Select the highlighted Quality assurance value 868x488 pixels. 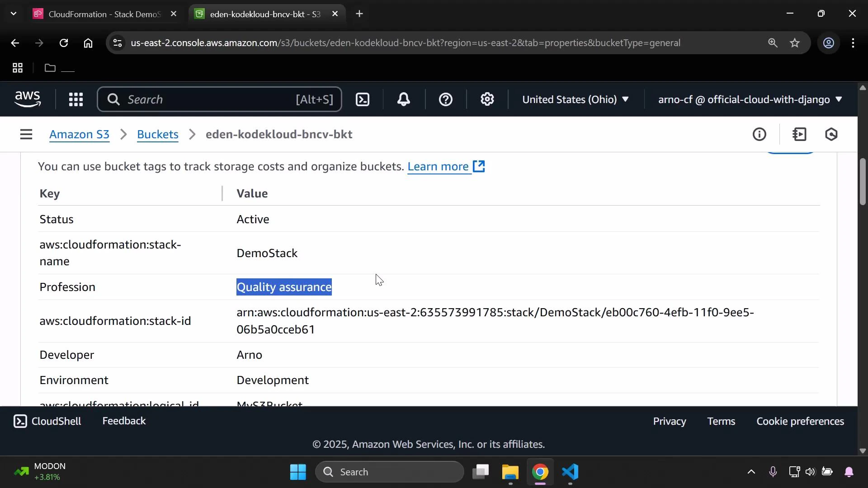pyautogui.click(x=284, y=287)
